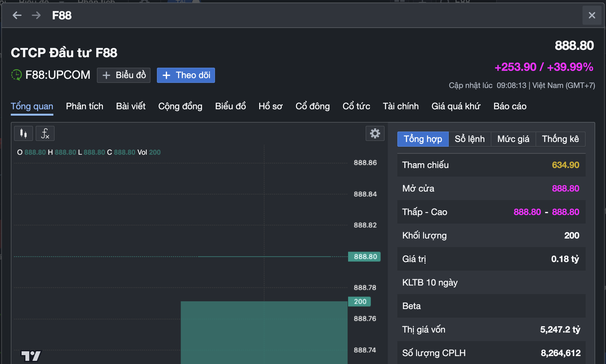
Task: View the Cổ tức dividend tab
Action: coord(356,106)
